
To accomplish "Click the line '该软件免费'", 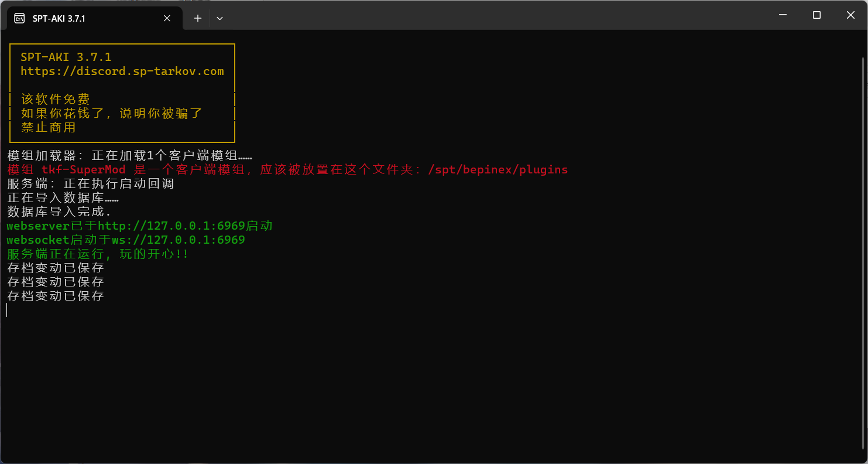I will [x=56, y=100].
